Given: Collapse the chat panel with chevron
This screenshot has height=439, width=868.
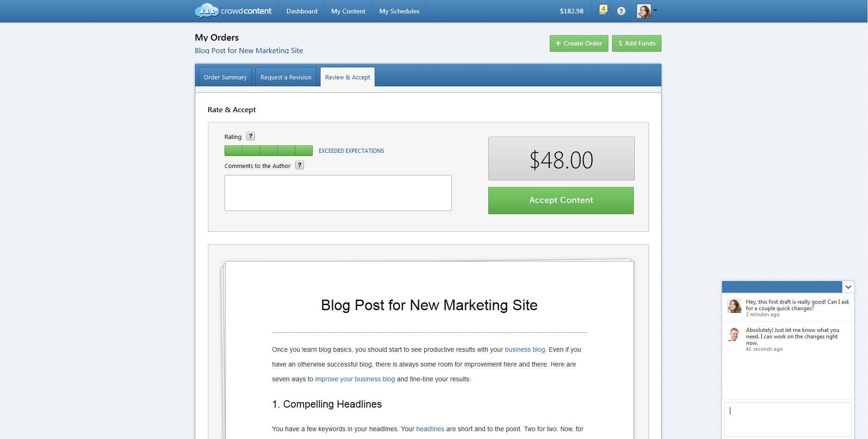Looking at the screenshot, I should click(x=848, y=287).
